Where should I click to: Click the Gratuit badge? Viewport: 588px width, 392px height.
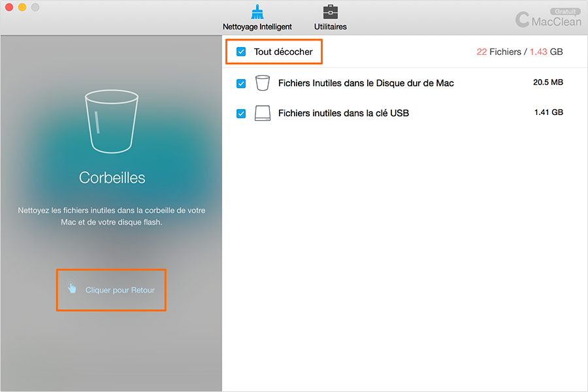pyautogui.click(x=565, y=12)
